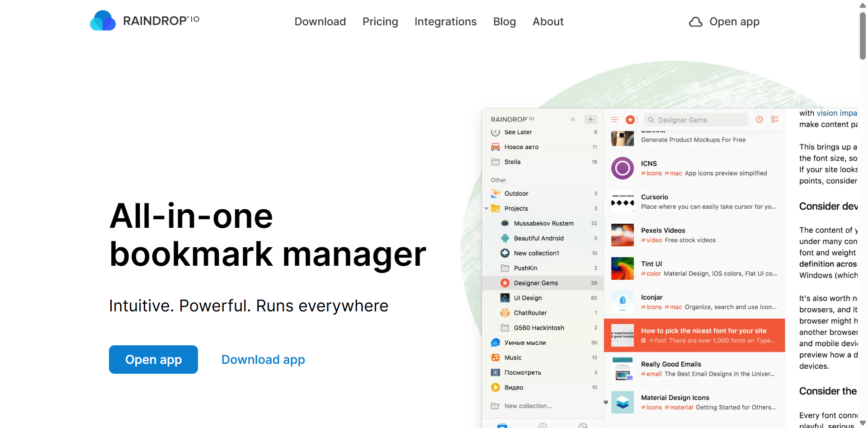Click the list view mode icon
Image resolution: width=868 pixels, height=428 pixels.
[x=775, y=120]
